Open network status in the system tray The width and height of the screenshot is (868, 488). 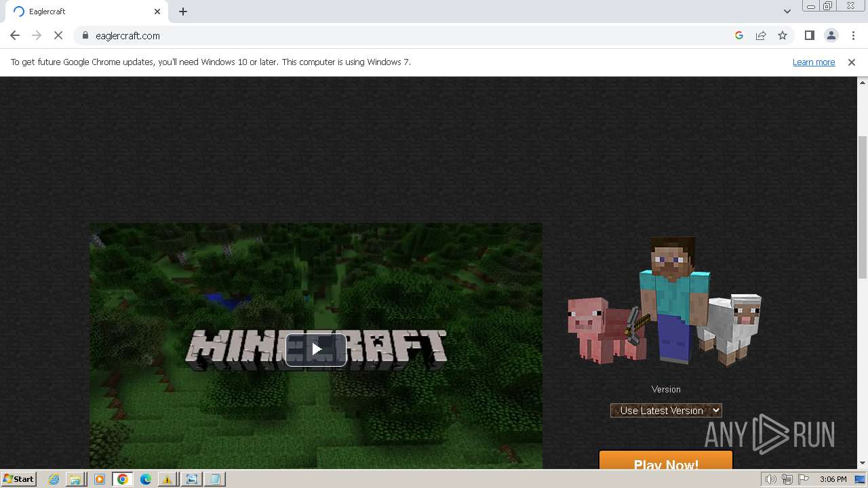click(x=787, y=479)
